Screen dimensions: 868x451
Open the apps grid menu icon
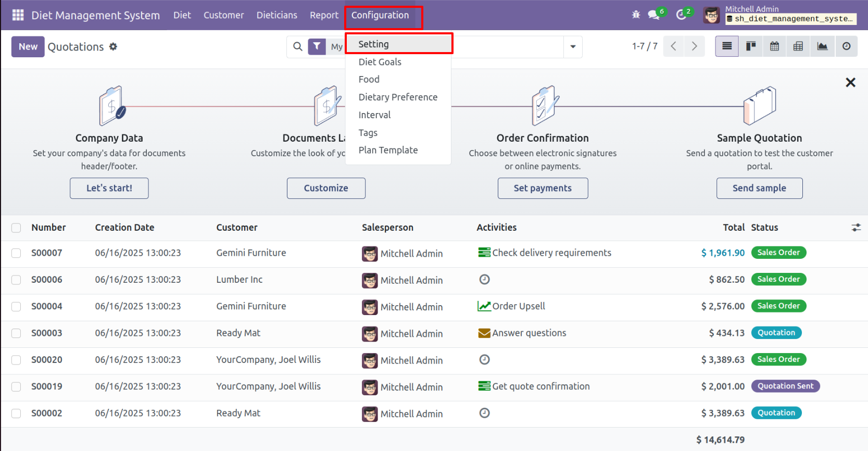click(x=18, y=15)
